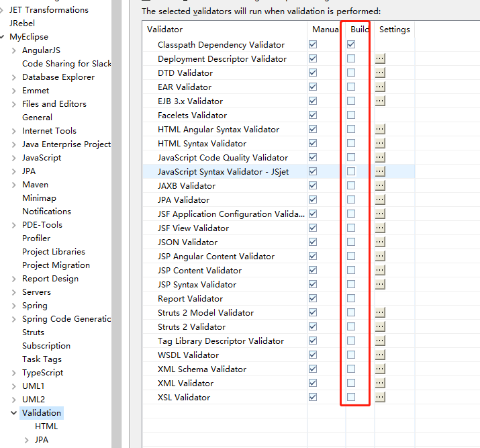Open the Notifications preference page
480x448 pixels.
coord(46,212)
